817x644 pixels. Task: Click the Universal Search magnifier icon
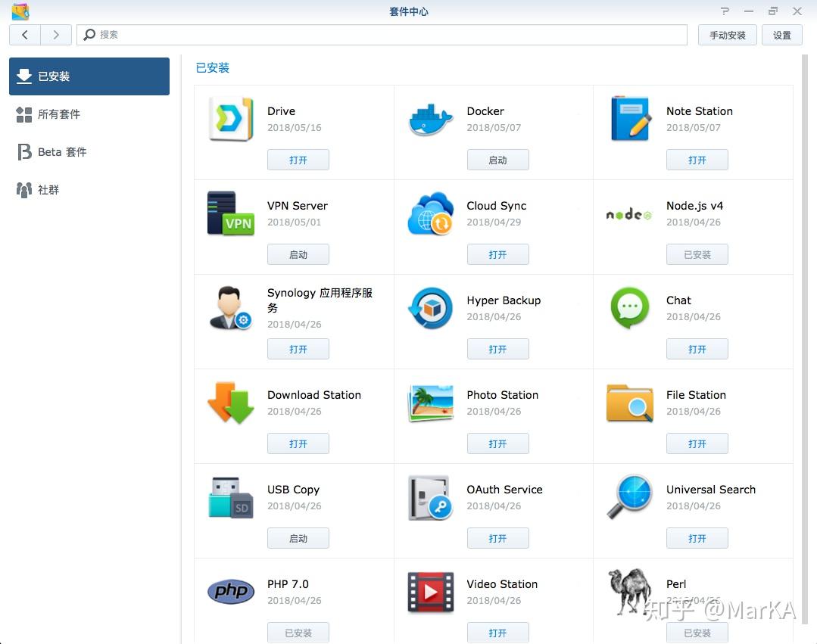[x=629, y=496]
